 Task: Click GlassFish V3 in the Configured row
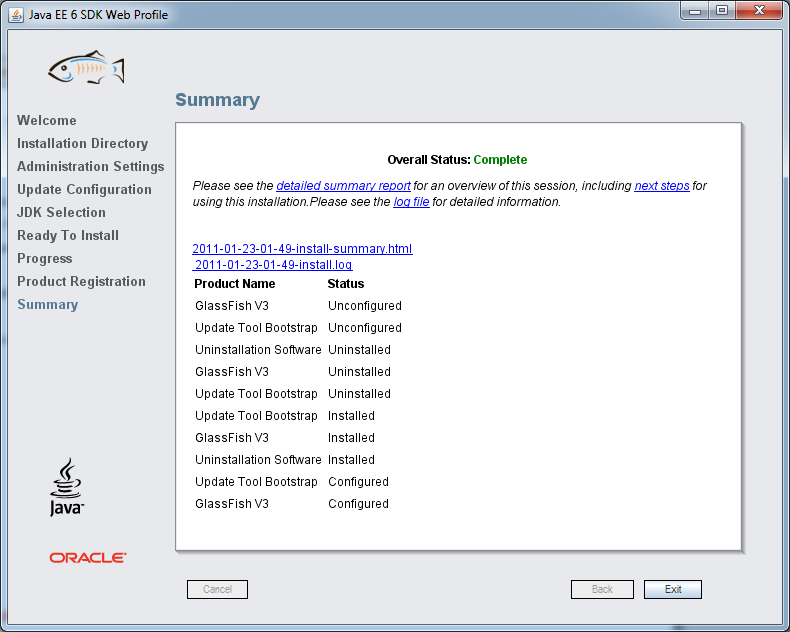[x=232, y=504]
